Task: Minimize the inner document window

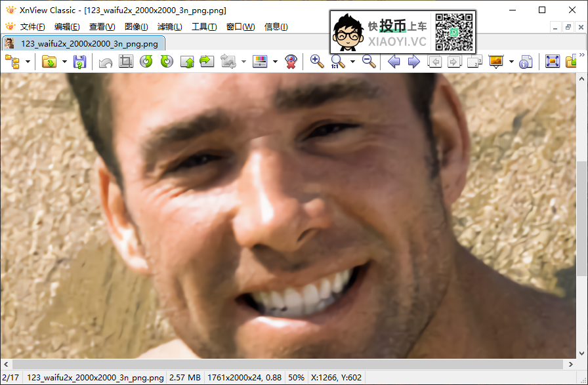Action: 555,28
